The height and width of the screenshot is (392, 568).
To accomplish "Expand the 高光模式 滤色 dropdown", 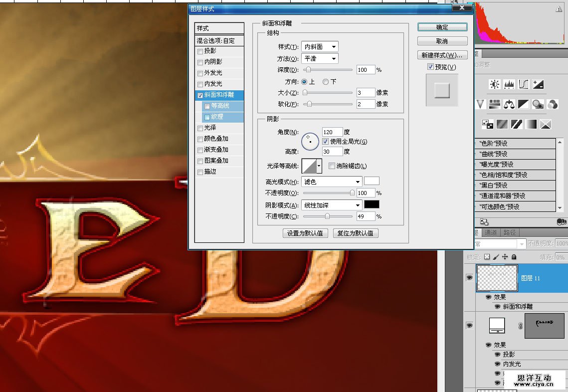I will pos(332,182).
